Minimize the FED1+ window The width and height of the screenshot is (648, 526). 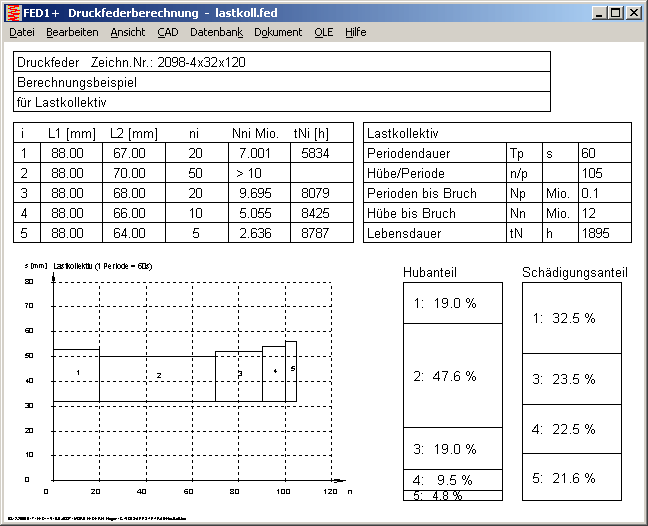coord(600,12)
